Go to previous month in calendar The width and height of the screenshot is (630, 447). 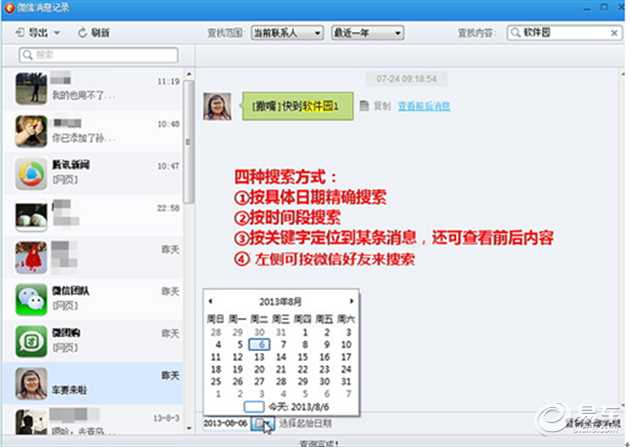point(211,300)
